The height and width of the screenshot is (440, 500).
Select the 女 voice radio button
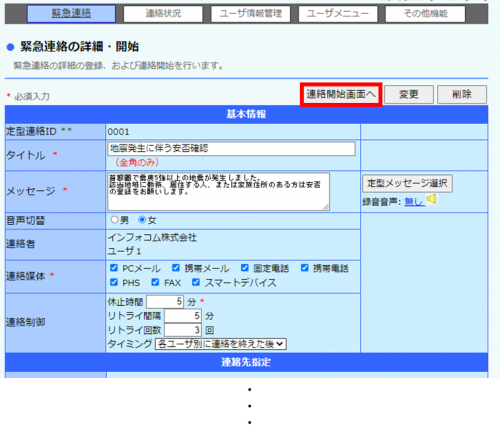(x=142, y=220)
